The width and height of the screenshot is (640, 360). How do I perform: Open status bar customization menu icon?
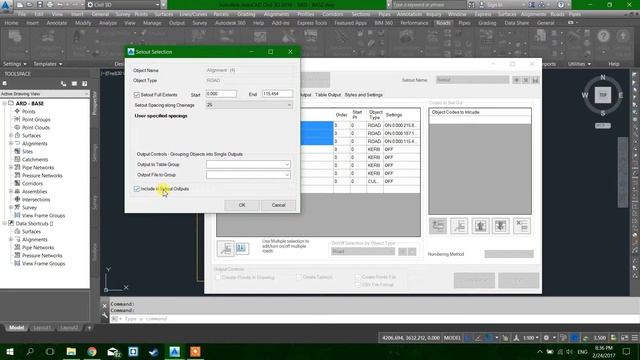click(x=635, y=338)
